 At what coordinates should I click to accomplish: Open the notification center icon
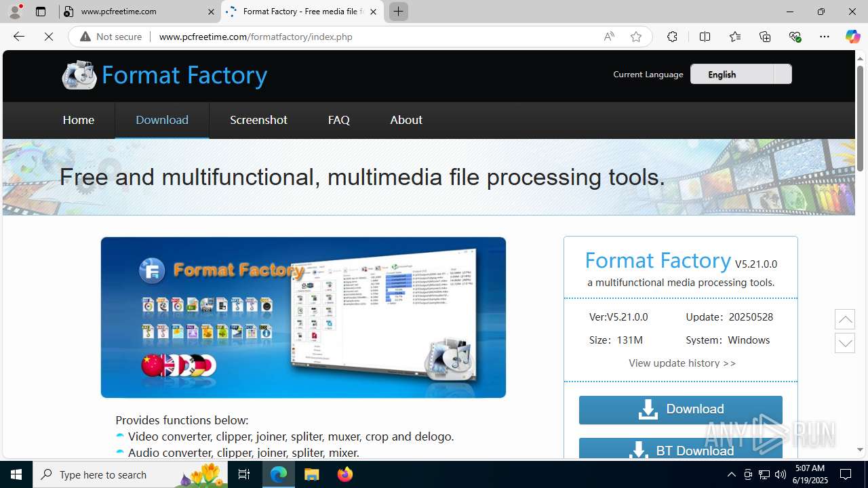tap(846, 474)
